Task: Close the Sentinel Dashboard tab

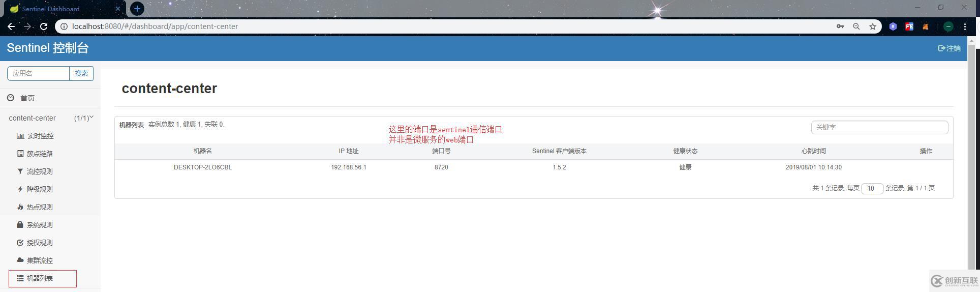Action: click(117, 9)
